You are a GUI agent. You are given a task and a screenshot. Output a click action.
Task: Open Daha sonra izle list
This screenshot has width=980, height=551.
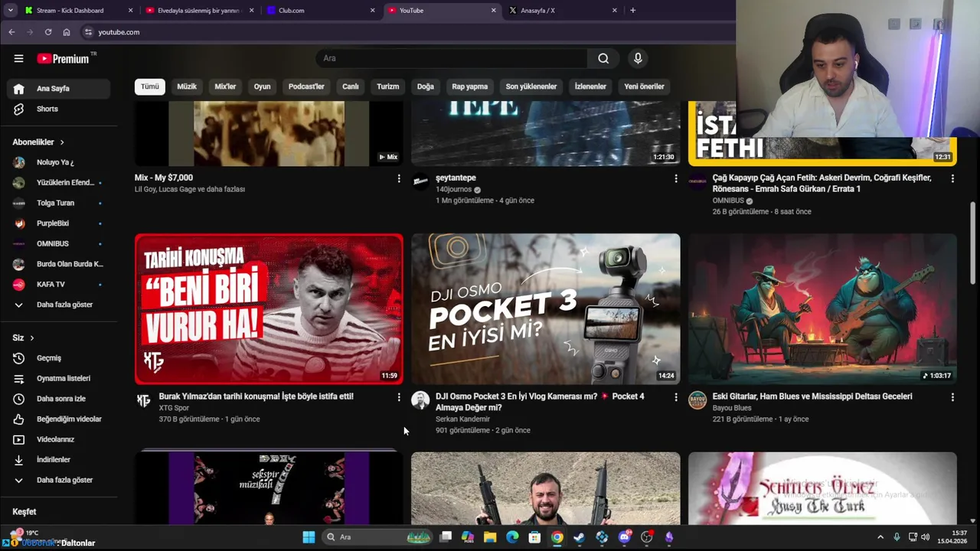(x=58, y=399)
